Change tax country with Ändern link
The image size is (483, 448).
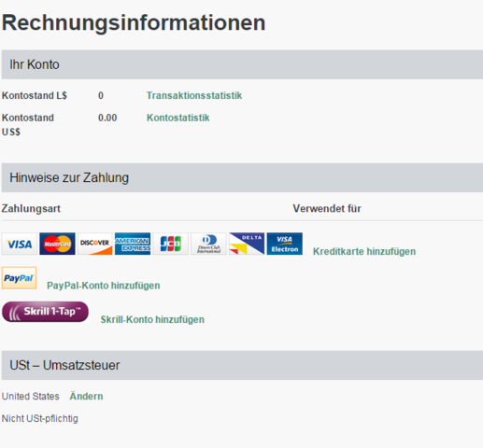(x=86, y=396)
